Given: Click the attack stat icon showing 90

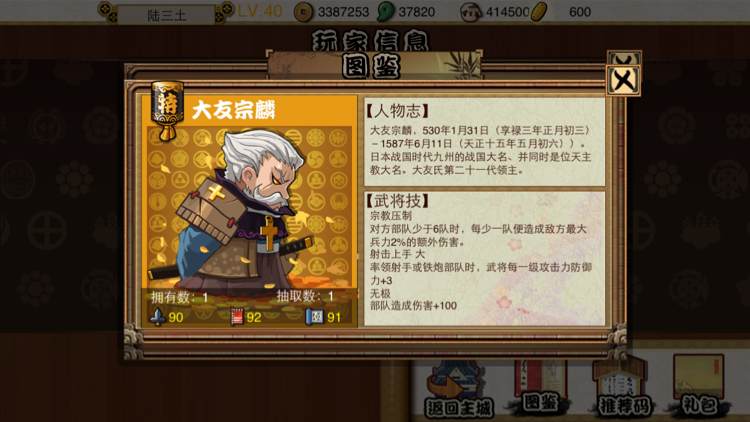Looking at the screenshot, I should [x=157, y=317].
